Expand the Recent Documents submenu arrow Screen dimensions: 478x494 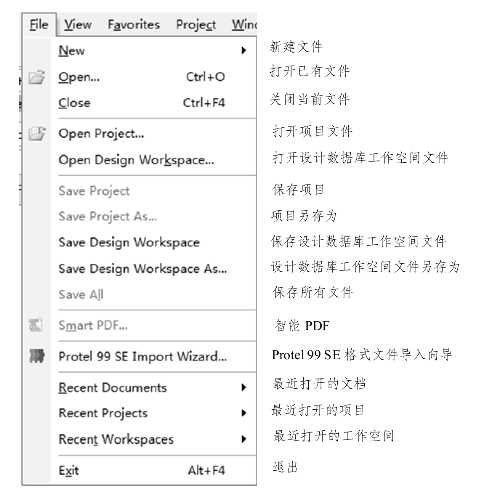pos(244,387)
